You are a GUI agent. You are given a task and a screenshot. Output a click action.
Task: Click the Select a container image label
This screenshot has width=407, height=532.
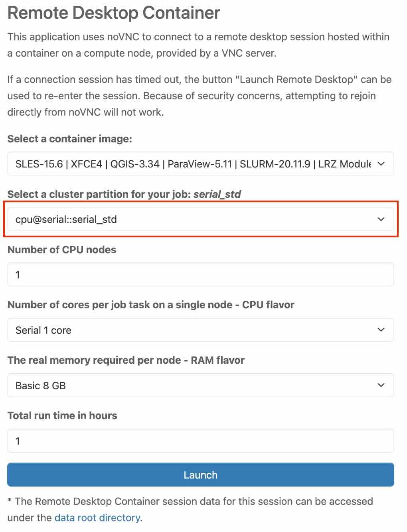point(70,139)
